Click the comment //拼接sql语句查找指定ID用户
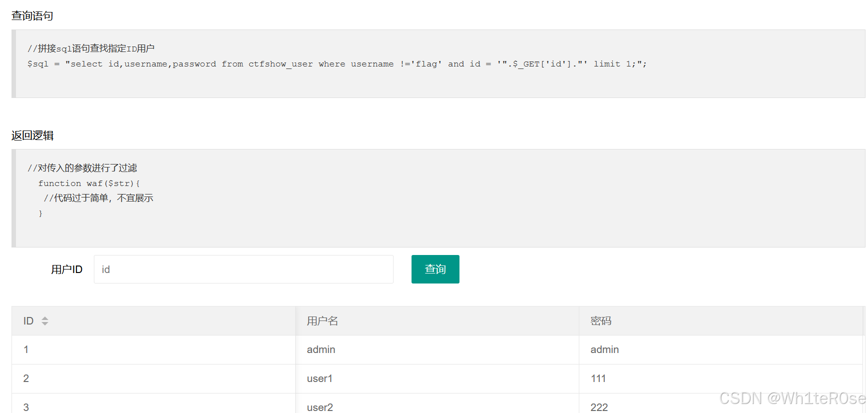 91,48
